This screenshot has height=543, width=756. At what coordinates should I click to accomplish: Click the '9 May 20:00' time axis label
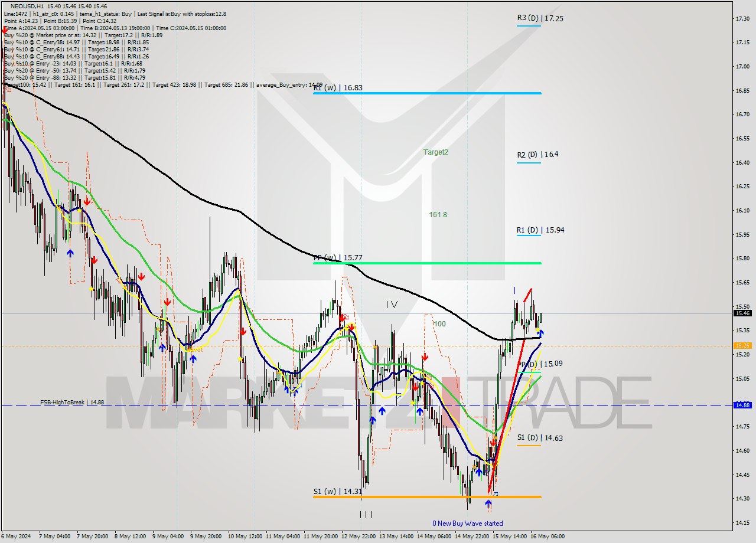(x=206, y=537)
